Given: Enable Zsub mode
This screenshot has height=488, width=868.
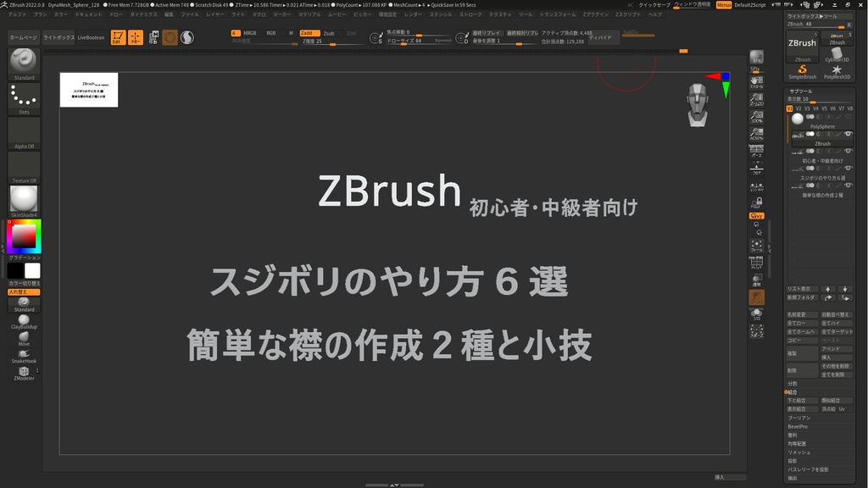Looking at the screenshot, I should 329,33.
